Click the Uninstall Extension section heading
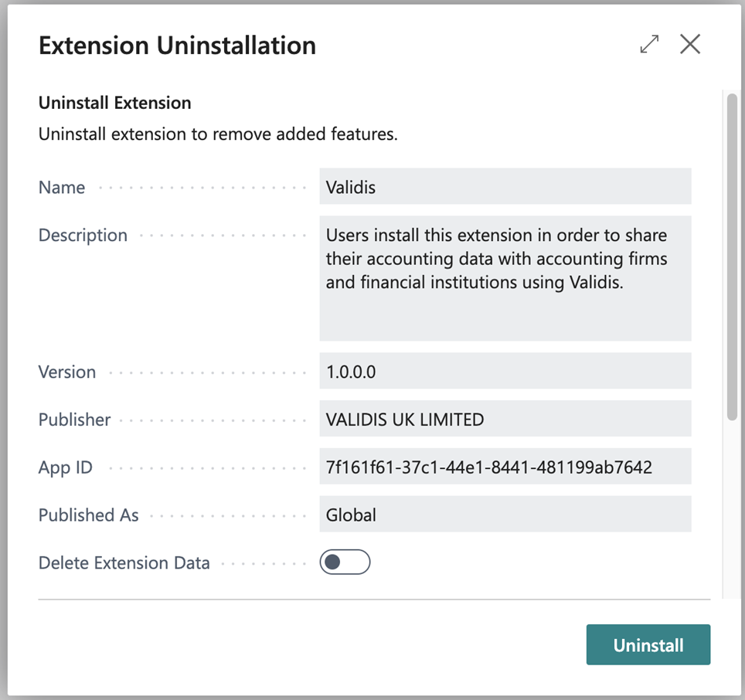 tap(115, 103)
